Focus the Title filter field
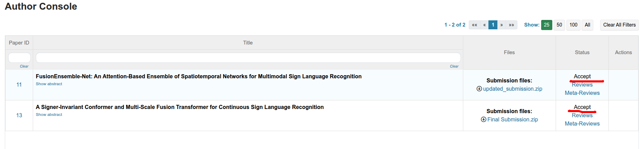644x149 pixels. pos(248,58)
